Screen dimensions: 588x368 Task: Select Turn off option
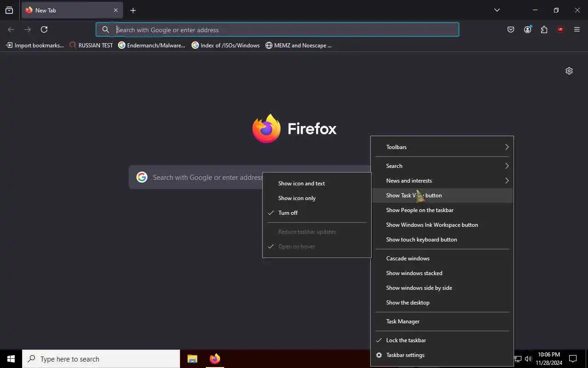pos(317,213)
